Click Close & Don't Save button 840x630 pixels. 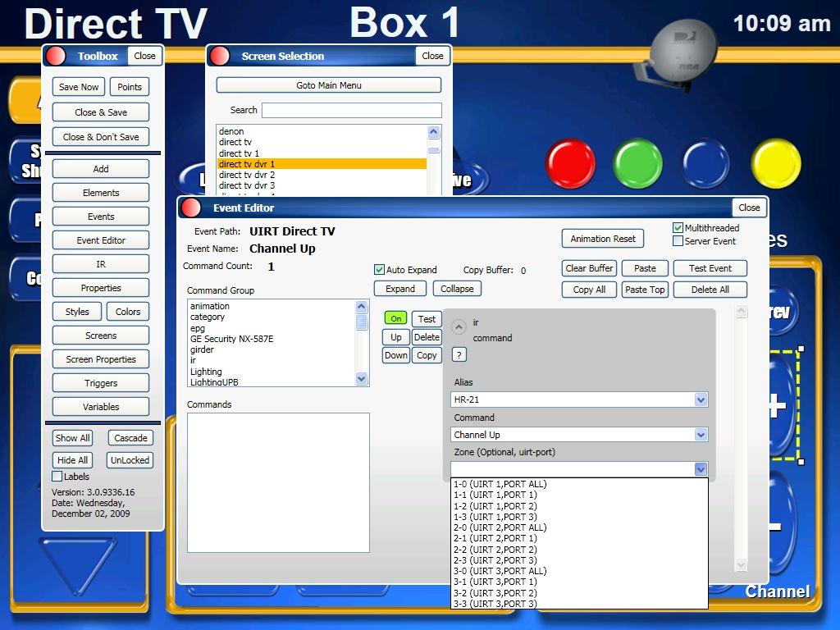click(101, 137)
